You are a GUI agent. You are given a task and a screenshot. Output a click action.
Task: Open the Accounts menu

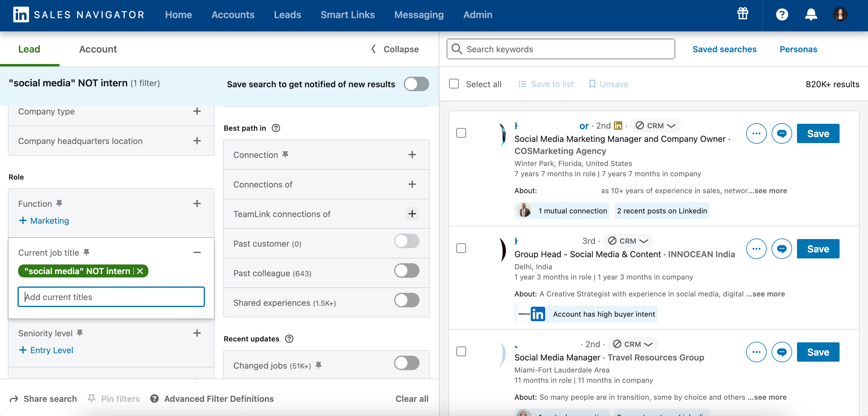(x=233, y=14)
